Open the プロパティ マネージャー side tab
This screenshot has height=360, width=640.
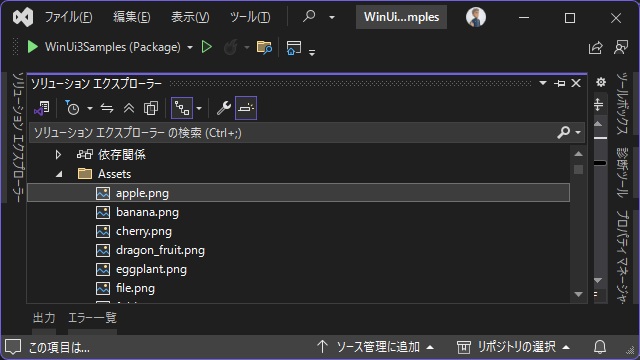click(x=622, y=257)
